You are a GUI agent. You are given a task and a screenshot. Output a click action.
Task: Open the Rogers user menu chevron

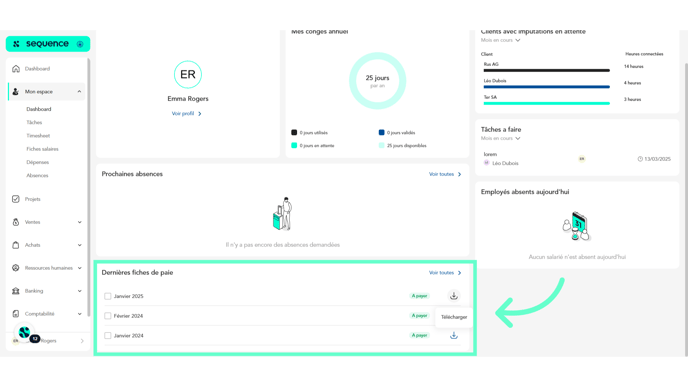click(x=82, y=341)
